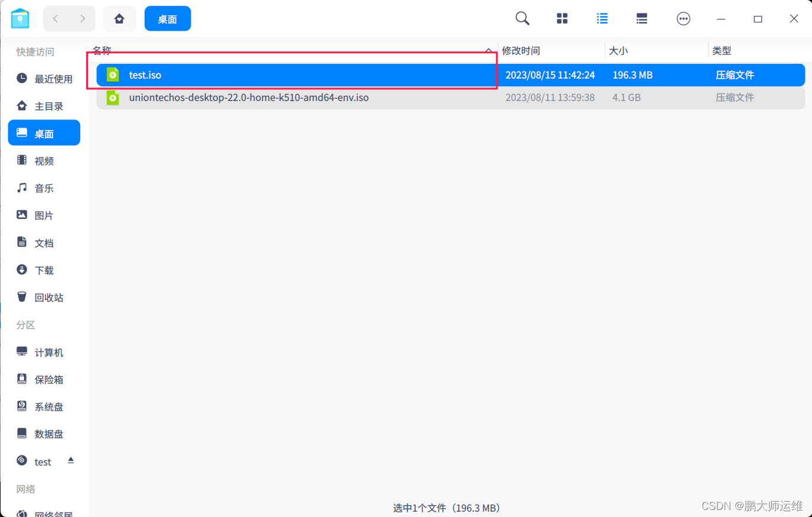The image size is (812, 517).
Task: Open the home directory button in toolbar
Action: point(119,19)
